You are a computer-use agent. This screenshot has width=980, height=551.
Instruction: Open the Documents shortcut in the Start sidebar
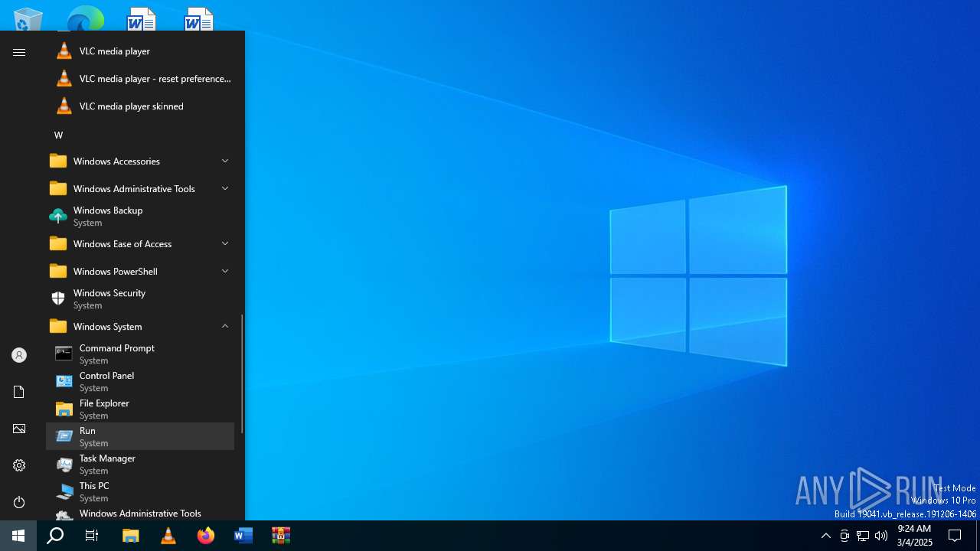(19, 392)
